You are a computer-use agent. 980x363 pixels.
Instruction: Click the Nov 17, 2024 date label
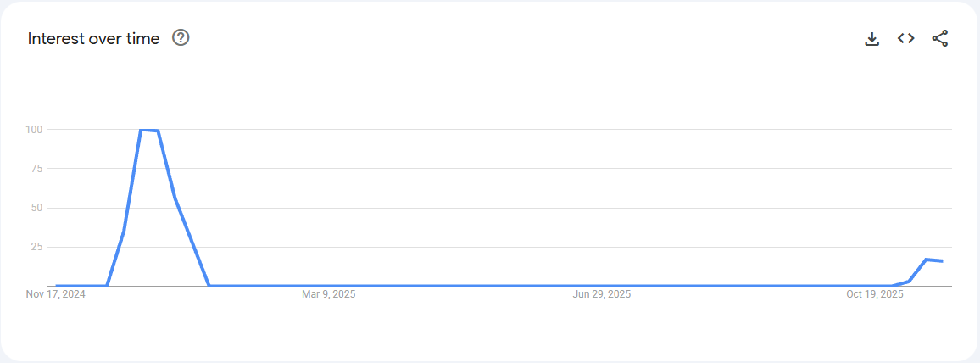point(56,295)
